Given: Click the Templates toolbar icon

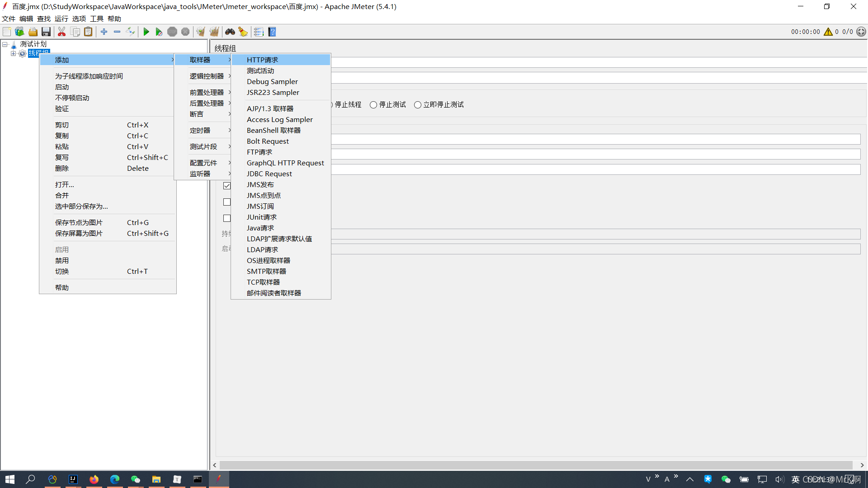Looking at the screenshot, I should (19, 32).
